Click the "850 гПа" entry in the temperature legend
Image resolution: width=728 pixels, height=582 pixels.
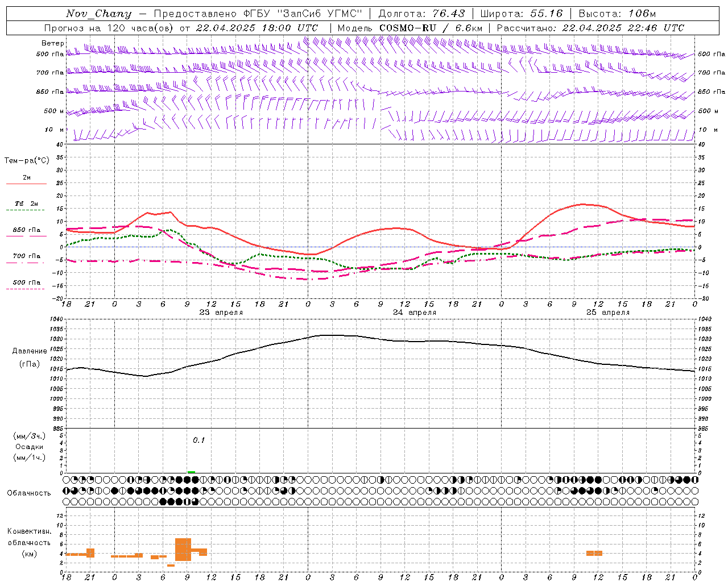pos(26,230)
